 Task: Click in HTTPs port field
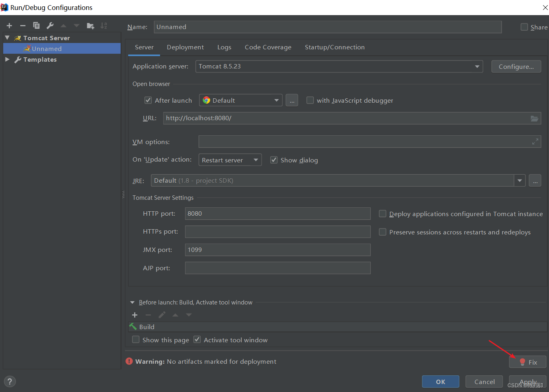click(278, 232)
